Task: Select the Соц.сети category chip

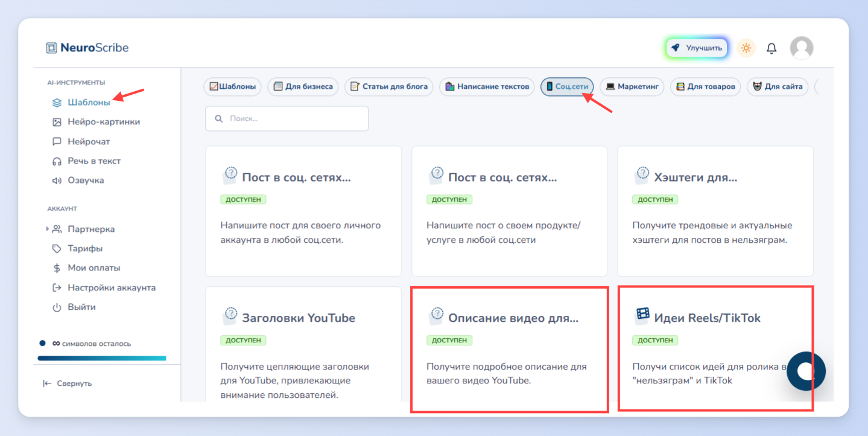Action: tap(567, 86)
